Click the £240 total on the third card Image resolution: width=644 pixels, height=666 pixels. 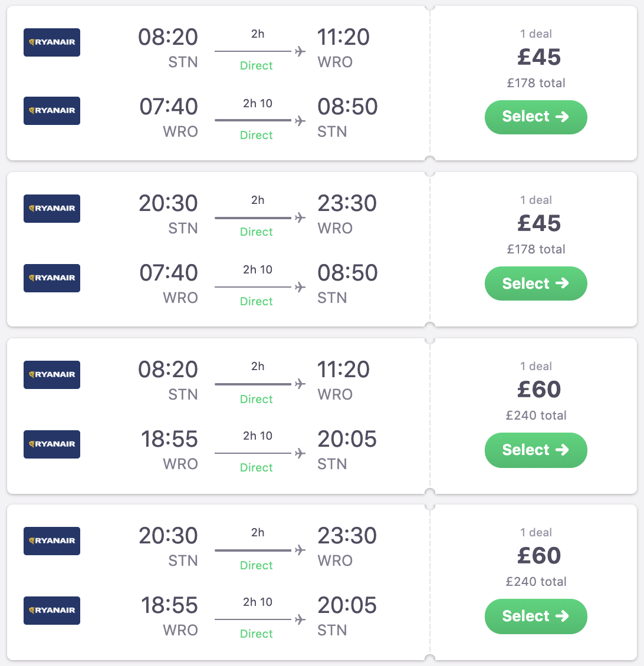pyautogui.click(x=536, y=416)
